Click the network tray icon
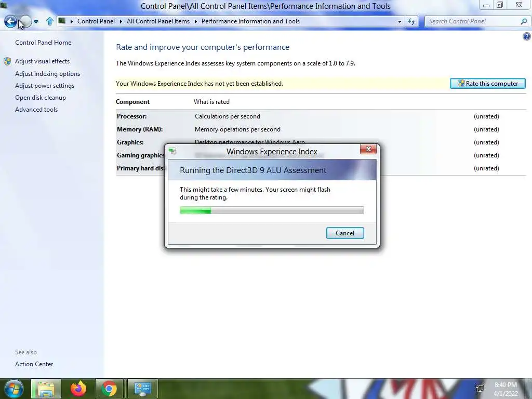The height and width of the screenshot is (399, 532). pyautogui.click(x=480, y=389)
